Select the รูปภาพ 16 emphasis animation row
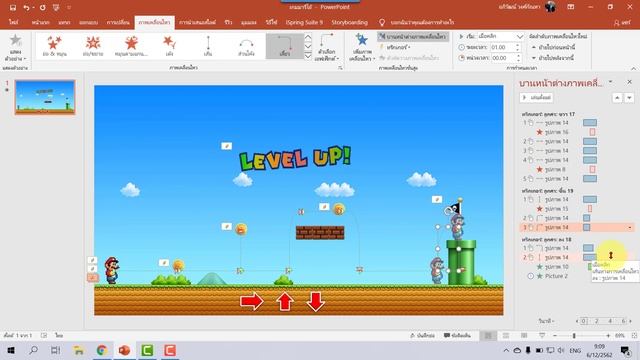This screenshot has width=640, height=360. coord(577,132)
